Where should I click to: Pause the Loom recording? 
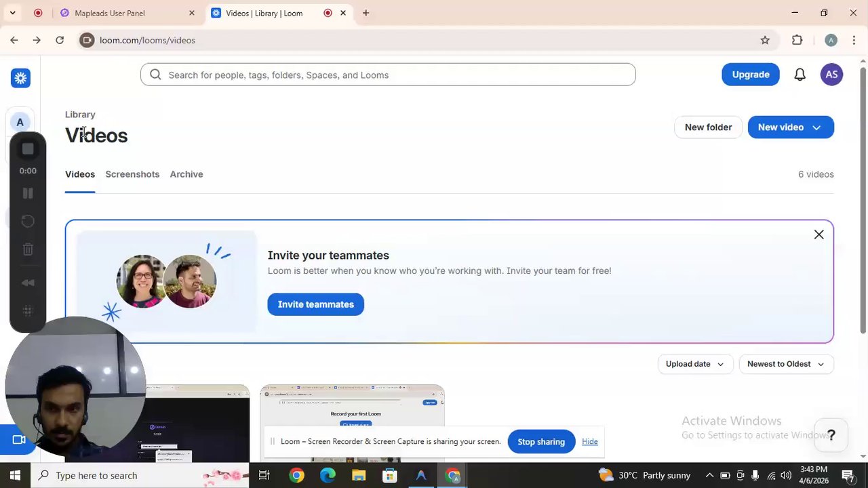point(28,193)
